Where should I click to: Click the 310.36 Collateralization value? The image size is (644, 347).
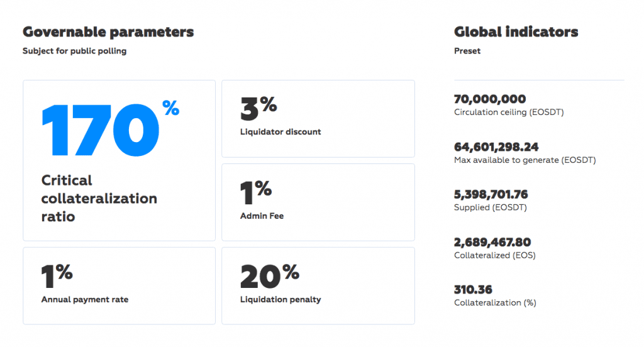473,290
